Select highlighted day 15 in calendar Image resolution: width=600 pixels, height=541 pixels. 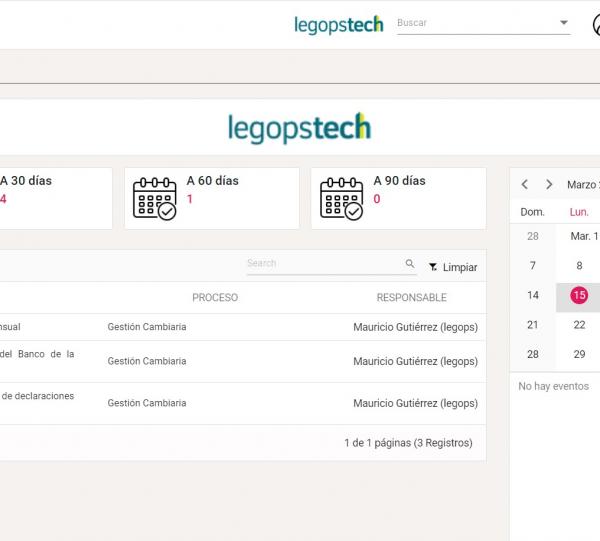tap(579, 295)
